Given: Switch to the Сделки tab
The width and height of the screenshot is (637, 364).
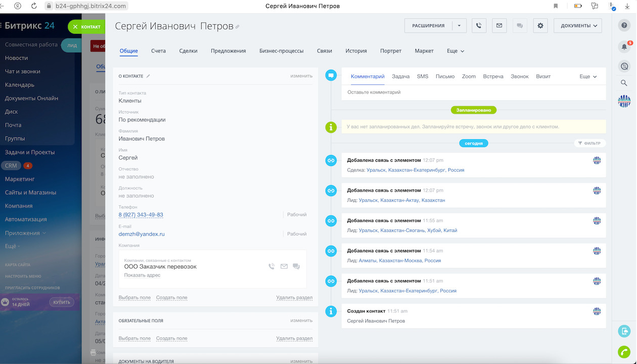Looking at the screenshot, I should point(188,51).
